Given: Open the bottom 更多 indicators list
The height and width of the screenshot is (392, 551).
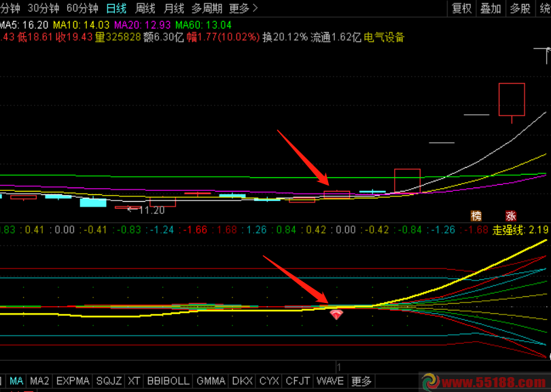Looking at the screenshot, I should point(361,381).
